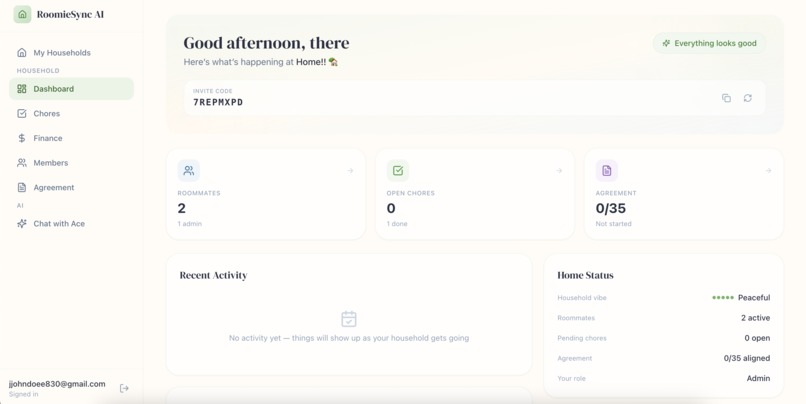Click the 0 open pending chores value

pos(757,338)
